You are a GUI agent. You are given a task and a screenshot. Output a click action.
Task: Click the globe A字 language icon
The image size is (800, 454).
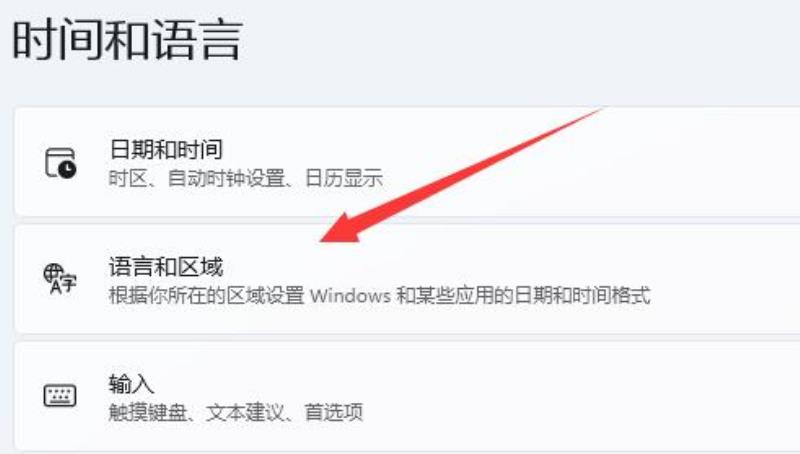60,279
